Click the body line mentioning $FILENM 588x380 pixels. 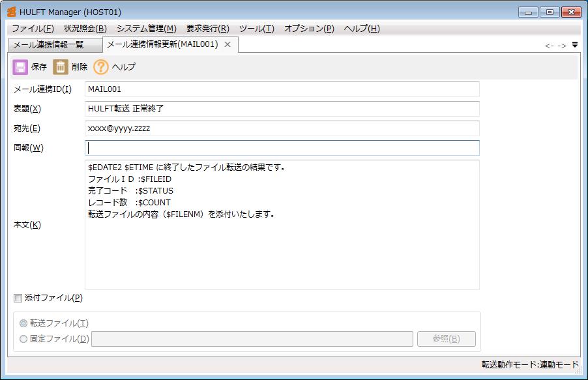pyautogui.click(x=181, y=214)
